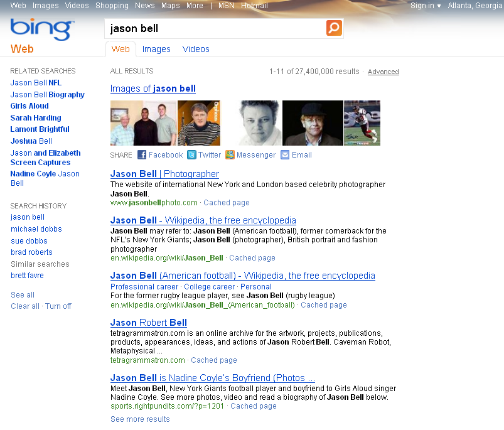The image size is (504, 430).
Task: Open Shopping in the top navigation bar
Action: tap(112, 6)
